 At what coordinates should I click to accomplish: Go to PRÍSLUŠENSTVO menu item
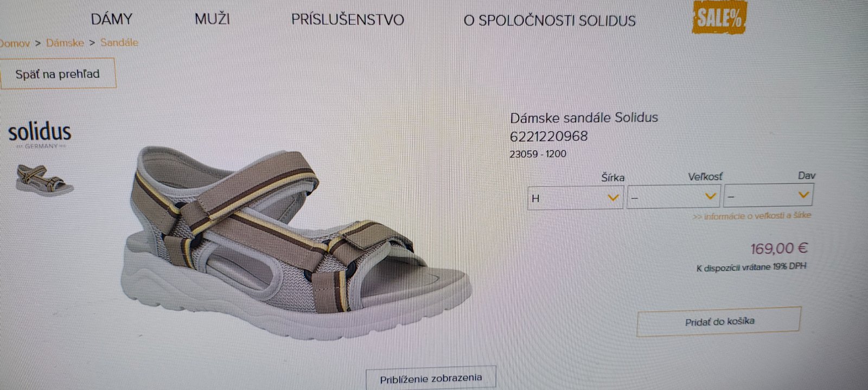pos(347,20)
